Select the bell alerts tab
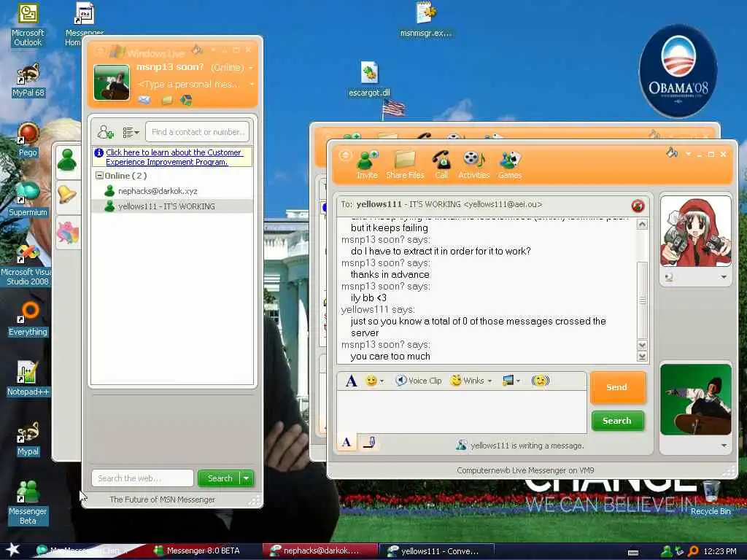The width and height of the screenshot is (747, 560). click(x=67, y=195)
